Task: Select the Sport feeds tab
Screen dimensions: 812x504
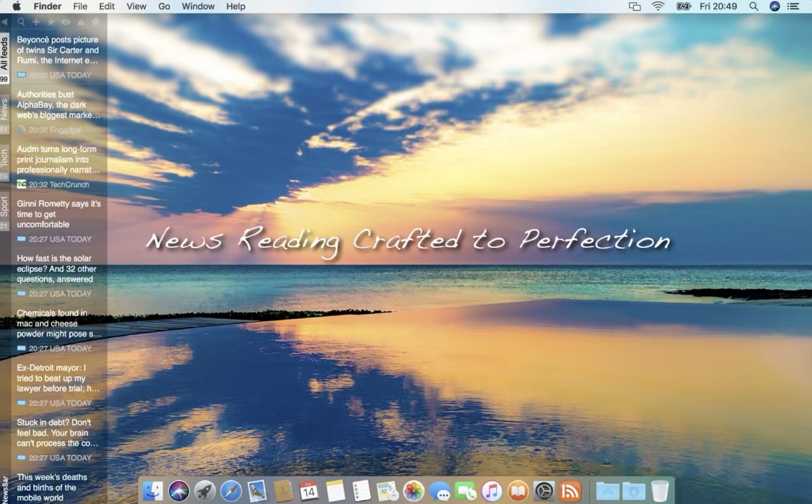Action: (4, 207)
